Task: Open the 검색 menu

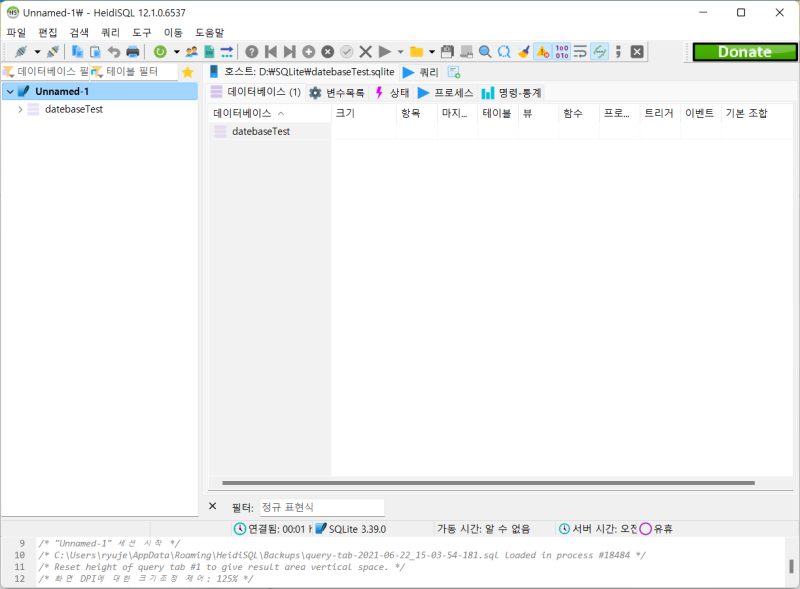Action: (x=79, y=32)
